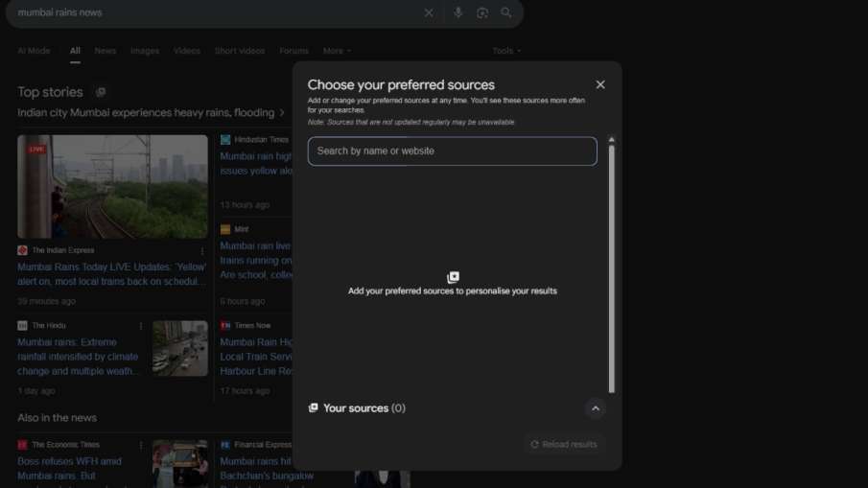Run search with the magnifier icon
868x488 pixels.
click(506, 12)
